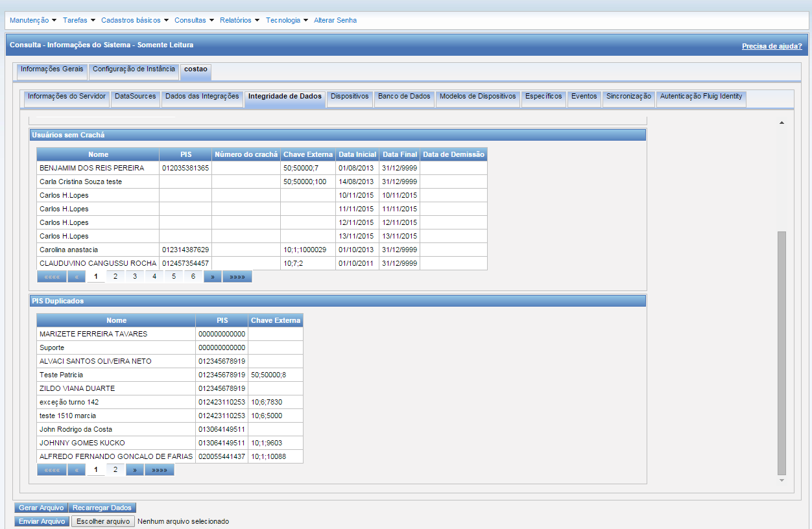Image resolution: width=812 pixels, height=529 pixels.
Task: Go to page 6 of Usuários sem Crachá
Action: [193, 276]
